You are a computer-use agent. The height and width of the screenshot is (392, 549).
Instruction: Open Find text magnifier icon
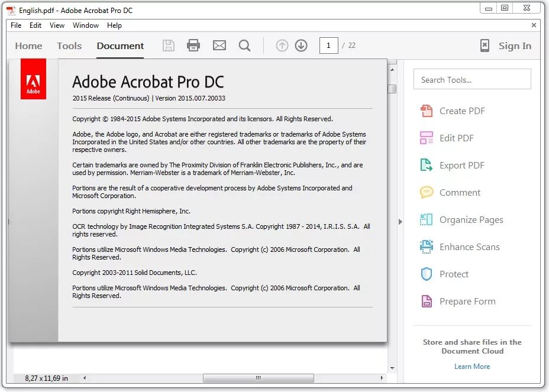pos(244,46)
